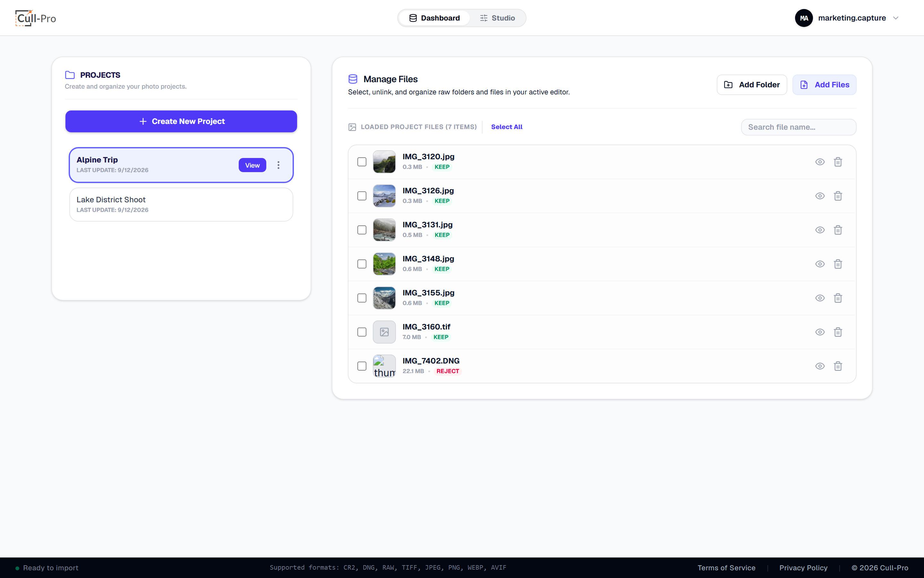Open the Alpine Trip three-dot options menu
Image resolution: width=924 pixels, height=578 pixels.
coord(278,165)
